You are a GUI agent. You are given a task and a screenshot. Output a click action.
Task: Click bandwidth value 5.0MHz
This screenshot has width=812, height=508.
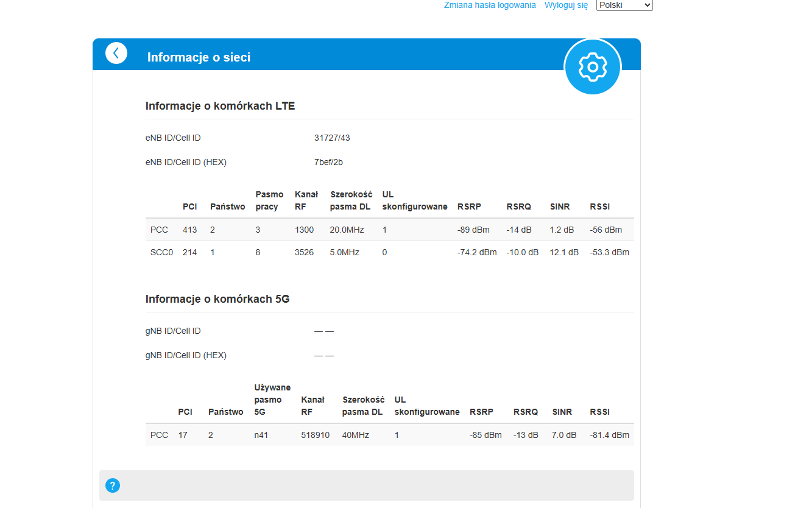pyautogui.click(x=345, y=252)
